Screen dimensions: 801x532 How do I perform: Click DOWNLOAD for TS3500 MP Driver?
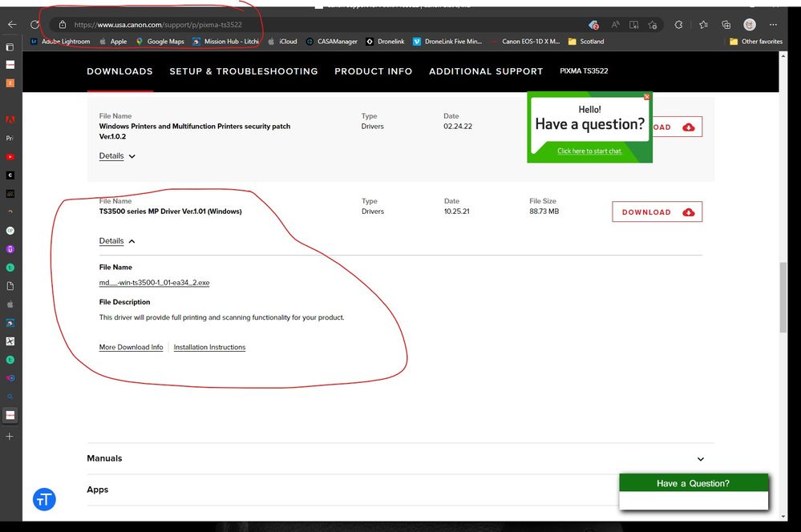click(x=656, y=212)
